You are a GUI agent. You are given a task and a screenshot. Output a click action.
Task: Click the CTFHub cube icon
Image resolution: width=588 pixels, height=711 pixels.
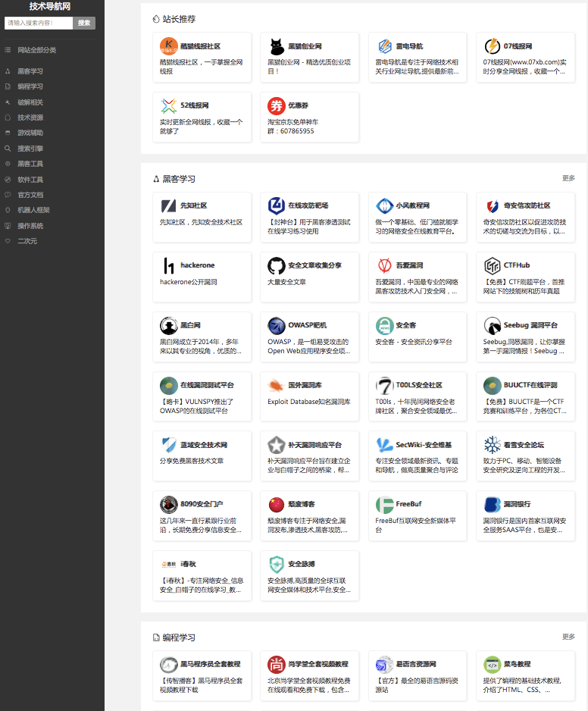pos(493,266)
